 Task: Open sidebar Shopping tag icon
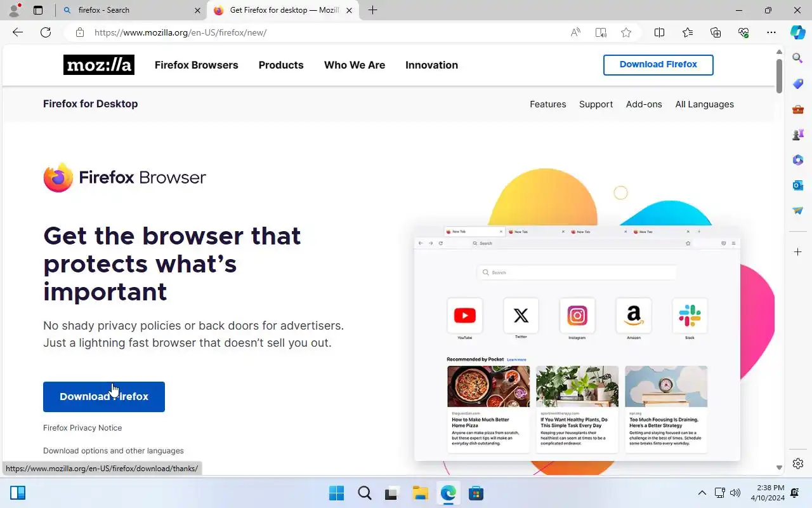[x=798, y=84]
